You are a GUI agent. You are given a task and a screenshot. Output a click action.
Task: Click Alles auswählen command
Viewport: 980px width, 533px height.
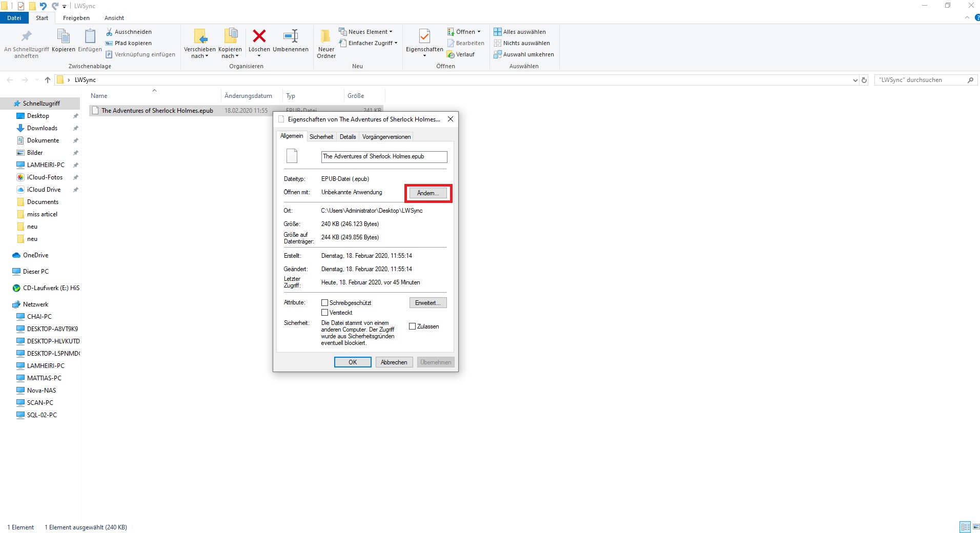coord(520,32)
